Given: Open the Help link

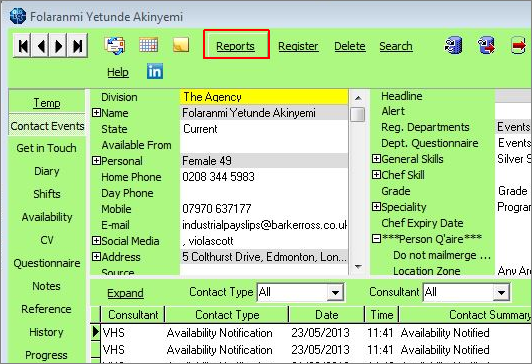Looking at the screenshot, I should click(x=118, y=72).
